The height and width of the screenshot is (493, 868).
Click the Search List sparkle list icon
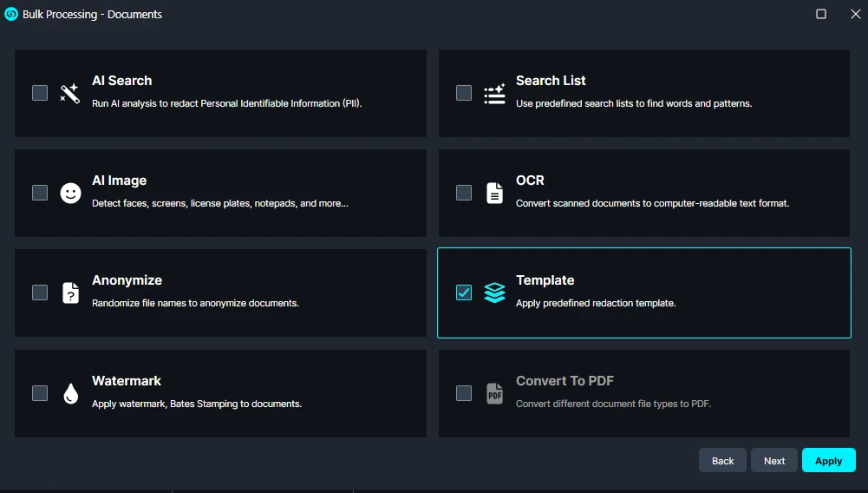[494, 93]
